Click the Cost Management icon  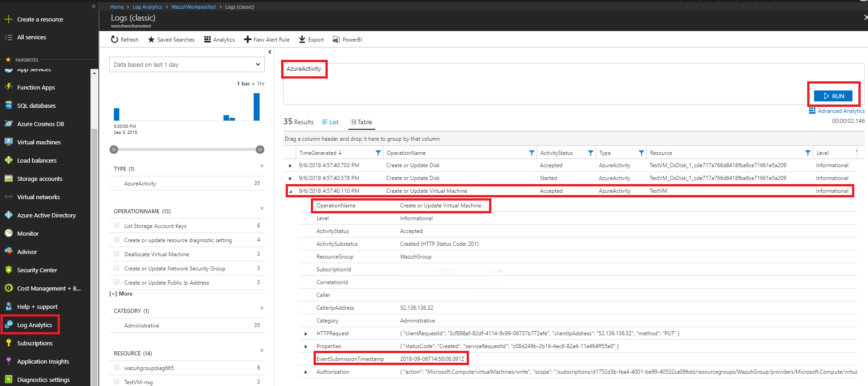pyautogui.click(x=8, y=288)
